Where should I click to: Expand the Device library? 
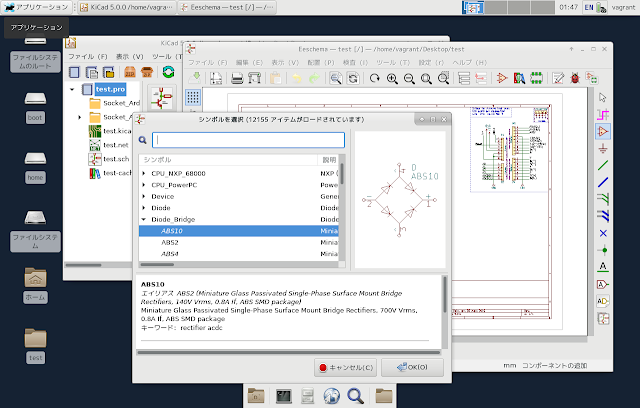(x=144, y=196)
